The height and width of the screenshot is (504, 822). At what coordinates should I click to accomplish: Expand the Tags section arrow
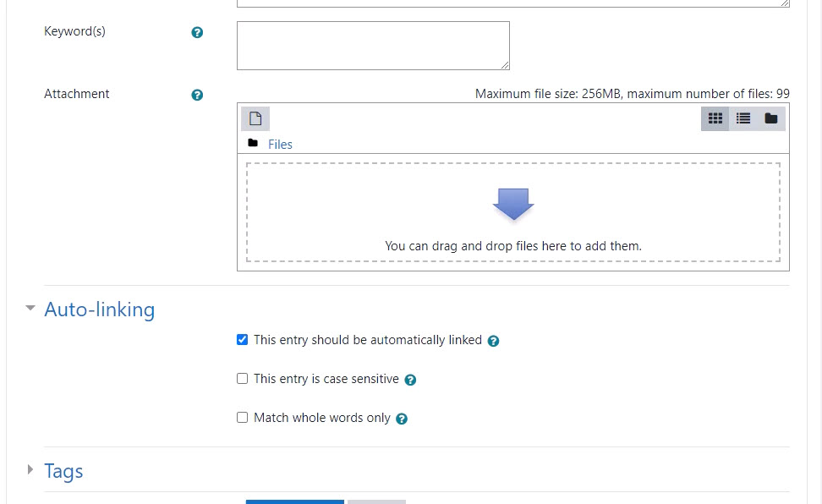tap(30, 469)
